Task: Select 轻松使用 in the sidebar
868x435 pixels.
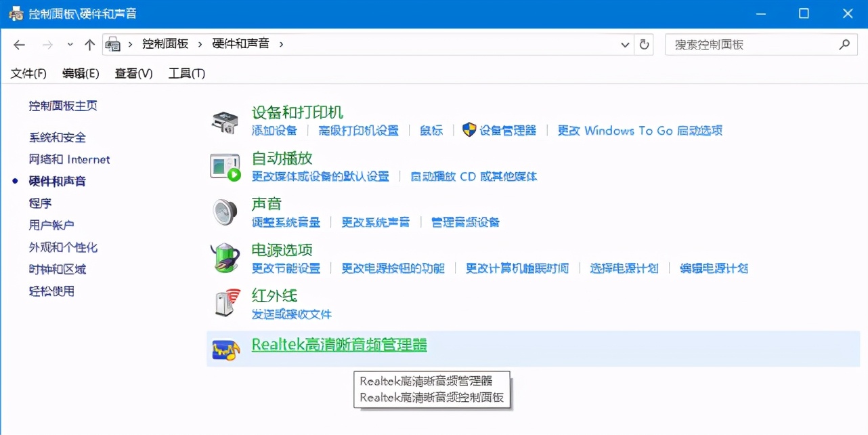Action: pos(51,291)
